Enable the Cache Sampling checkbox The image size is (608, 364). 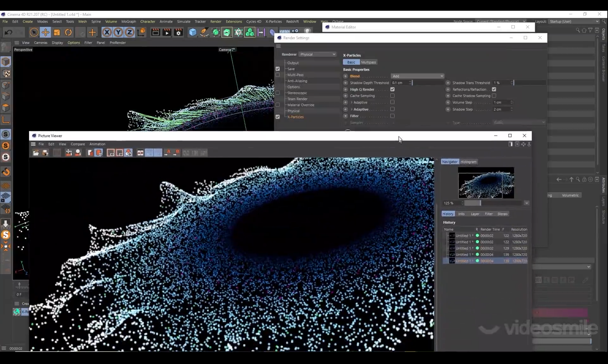tap(392, 96)
